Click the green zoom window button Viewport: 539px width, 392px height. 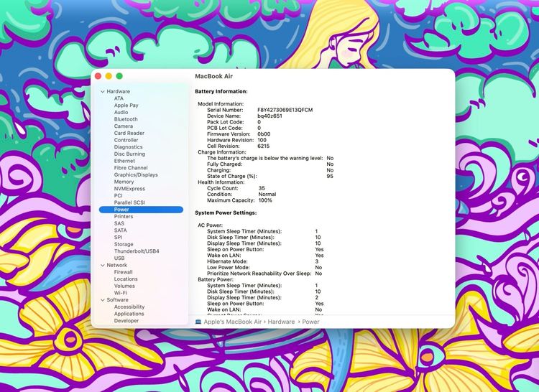pyautogui.click(x=119, y=76)
